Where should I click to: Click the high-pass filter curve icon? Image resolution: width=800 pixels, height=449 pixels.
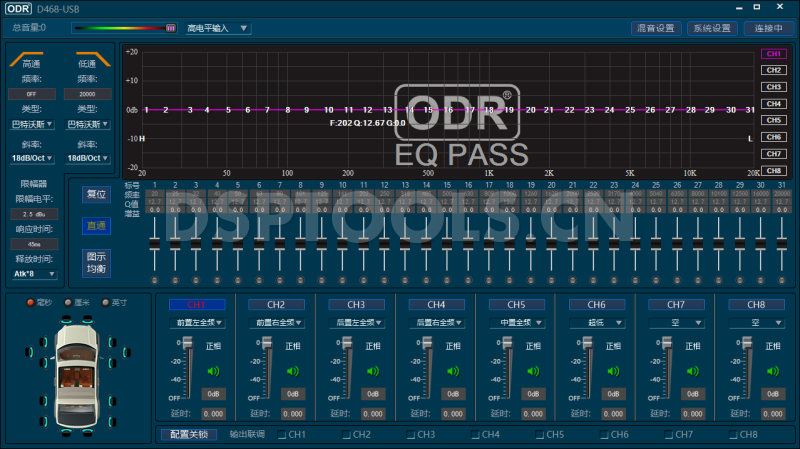(x=27, y=58)
